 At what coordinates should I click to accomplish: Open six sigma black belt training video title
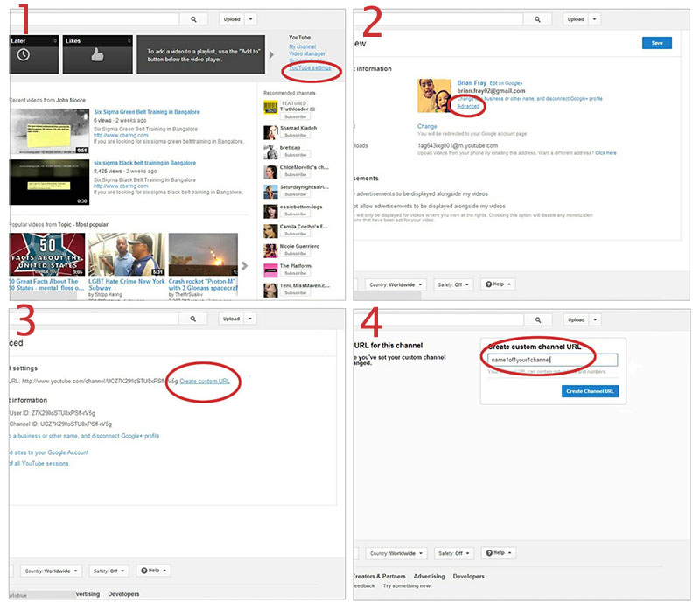[x=144, y=163]
